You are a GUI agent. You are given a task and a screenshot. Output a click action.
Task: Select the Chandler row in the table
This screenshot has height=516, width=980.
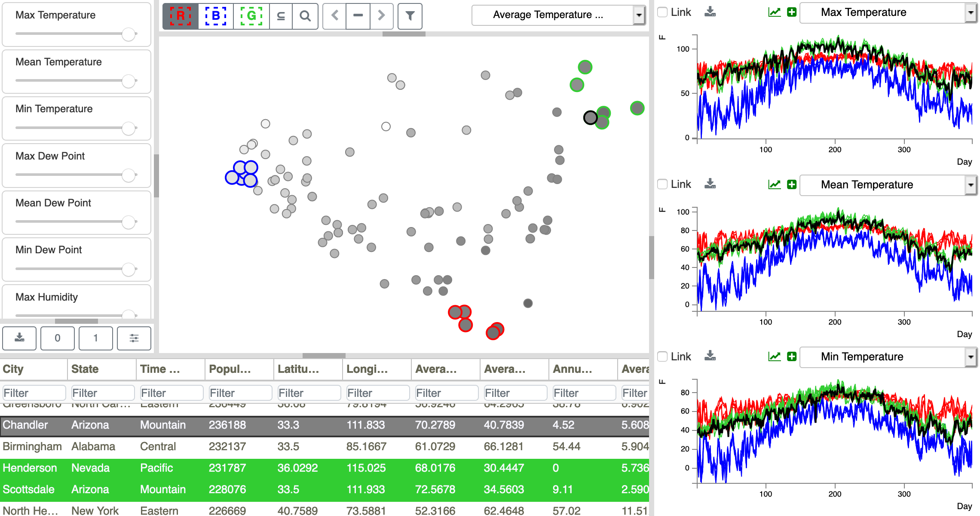325,426
